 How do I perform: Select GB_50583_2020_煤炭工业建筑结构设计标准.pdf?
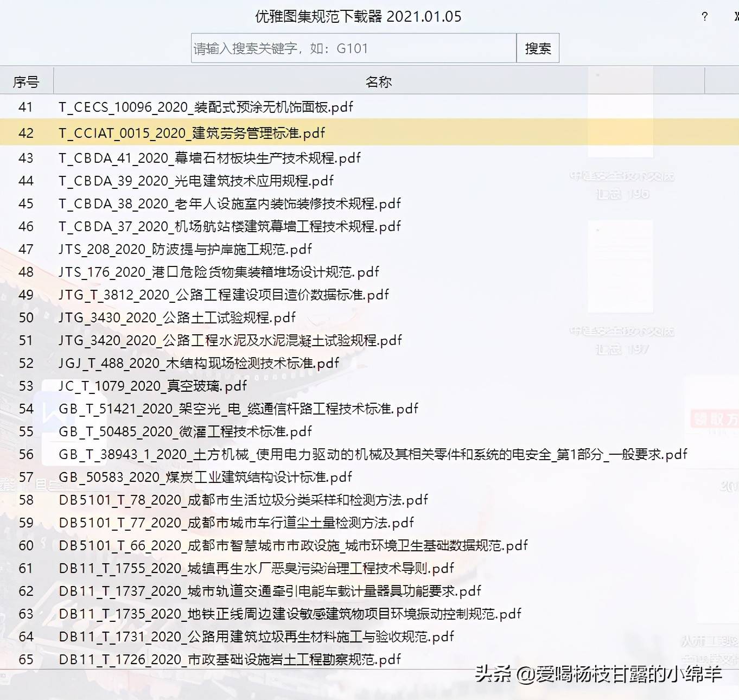click(x=205, y=477)
